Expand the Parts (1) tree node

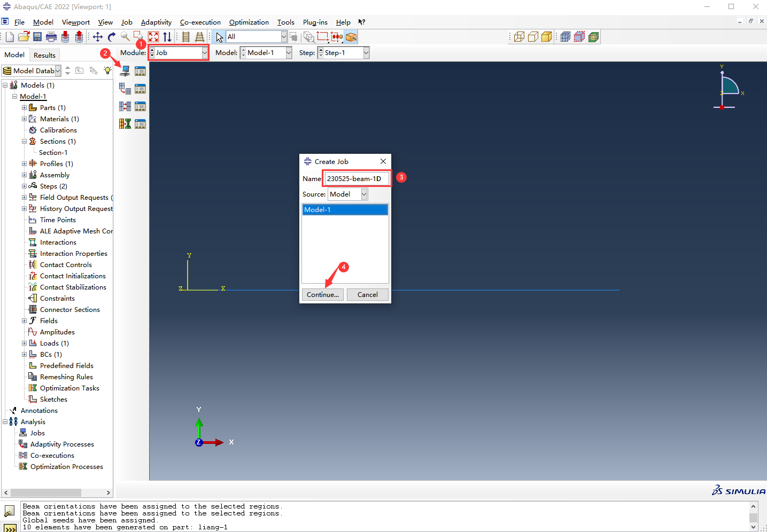pyautogui.click(x=24, y=108)
